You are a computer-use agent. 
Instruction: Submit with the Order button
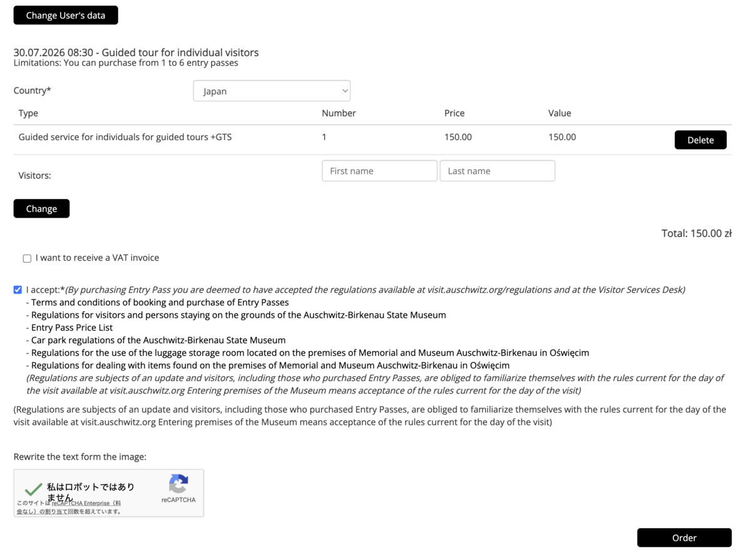[x=684, y=537]
